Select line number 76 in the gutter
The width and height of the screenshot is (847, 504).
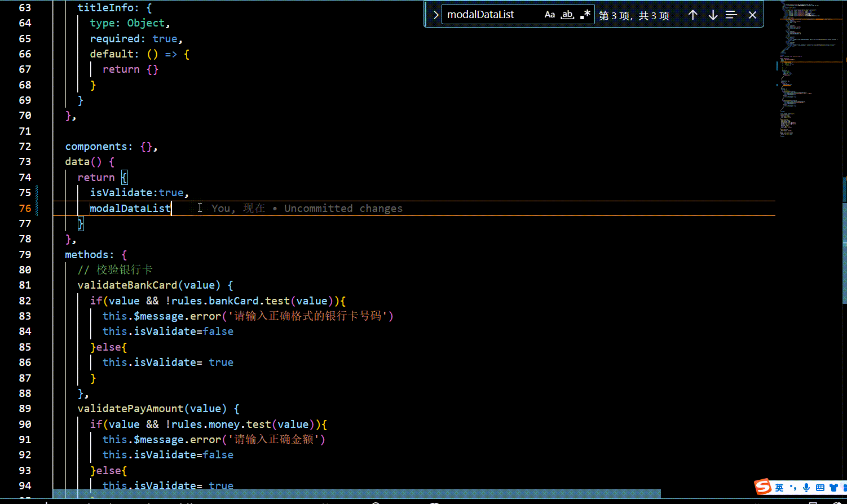coord(25,208)
